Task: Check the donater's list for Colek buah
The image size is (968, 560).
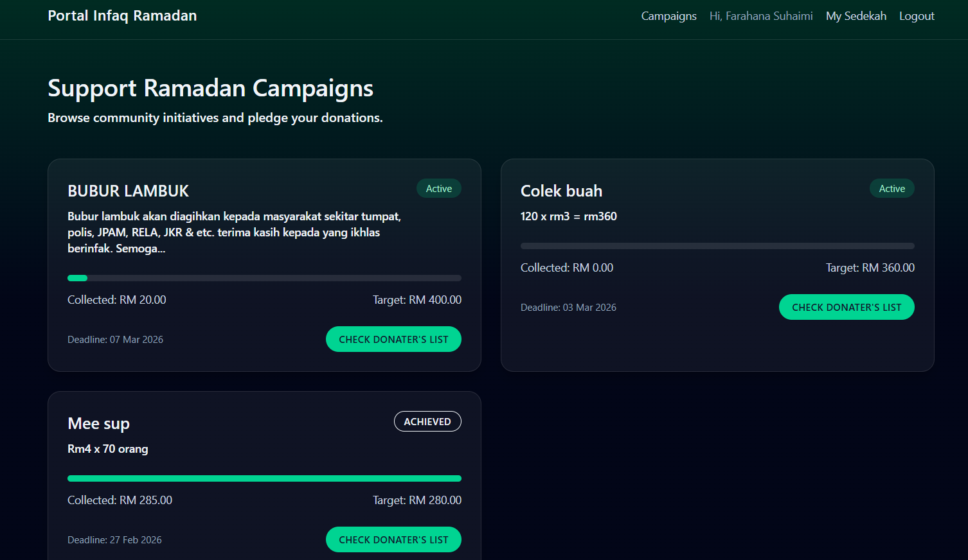Action: pyautogui.click(x=847, y=307)
